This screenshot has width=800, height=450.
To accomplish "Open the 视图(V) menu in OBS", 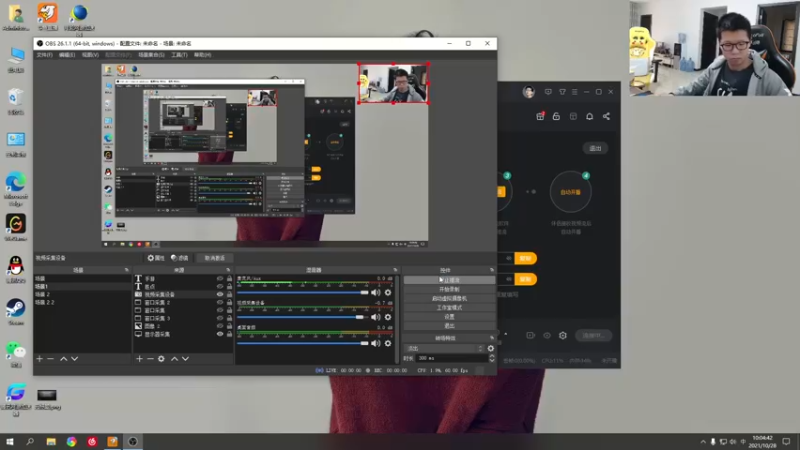I will coord(90,55).
